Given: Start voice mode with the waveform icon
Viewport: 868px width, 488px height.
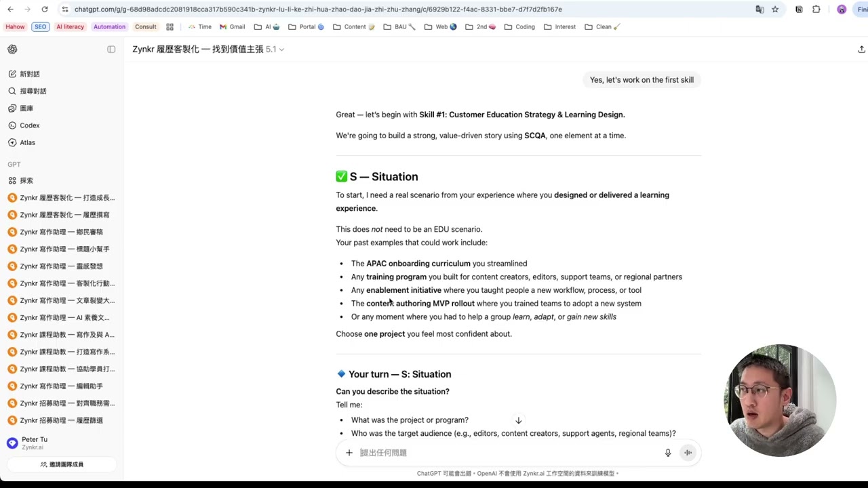Looking at the screenshot, I should [688, 453].
